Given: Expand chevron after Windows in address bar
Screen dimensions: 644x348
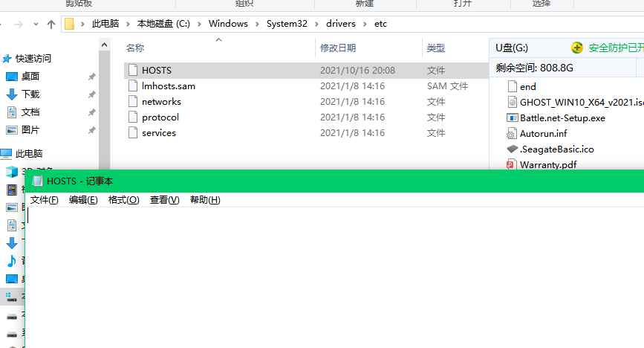Looking at the screenshot, I should point(254,24).
